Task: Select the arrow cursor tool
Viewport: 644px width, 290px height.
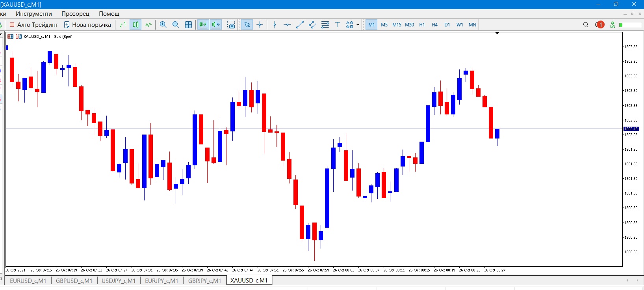Action: click(247, 24)
